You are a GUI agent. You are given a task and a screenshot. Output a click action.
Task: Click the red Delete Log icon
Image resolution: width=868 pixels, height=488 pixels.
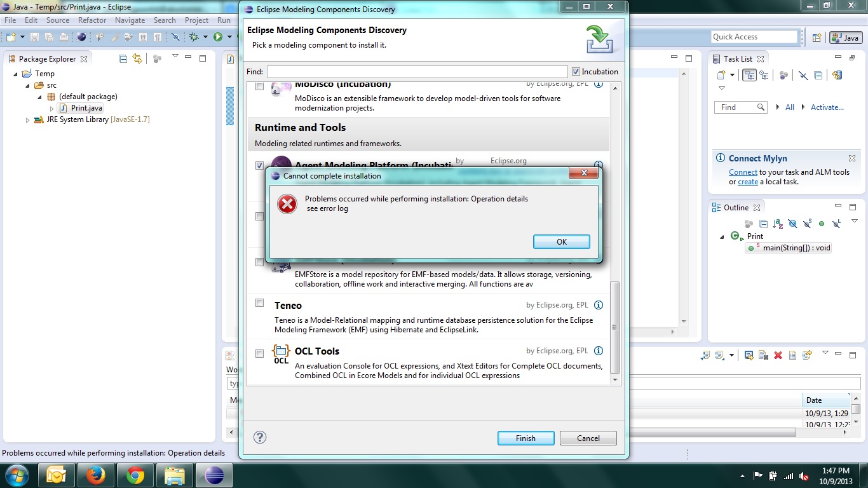[x=778, y=355]
